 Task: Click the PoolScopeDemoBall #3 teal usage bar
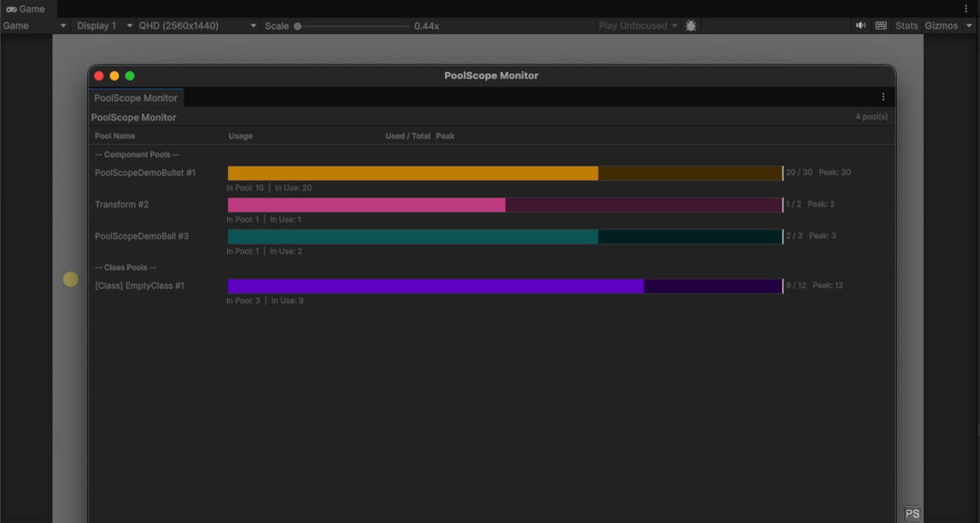(x=505, y=237)
